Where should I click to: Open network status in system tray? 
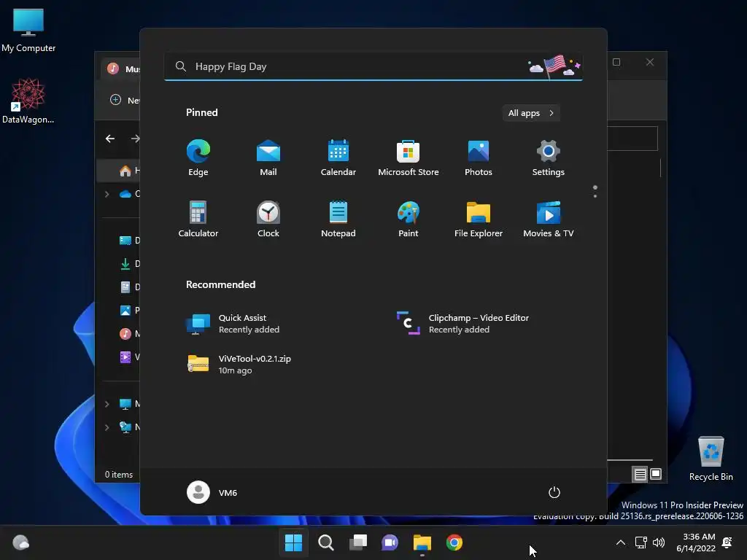pyautogui.click(x=640, y=542)
